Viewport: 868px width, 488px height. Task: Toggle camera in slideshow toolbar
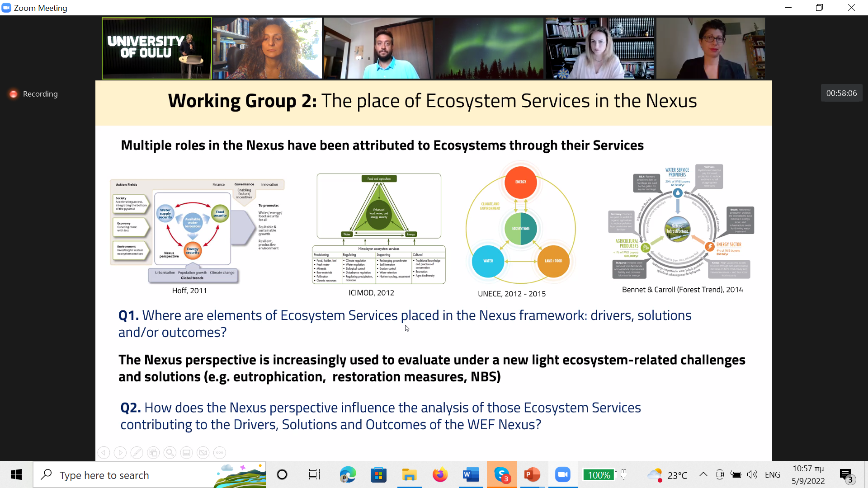coord(203,452)
